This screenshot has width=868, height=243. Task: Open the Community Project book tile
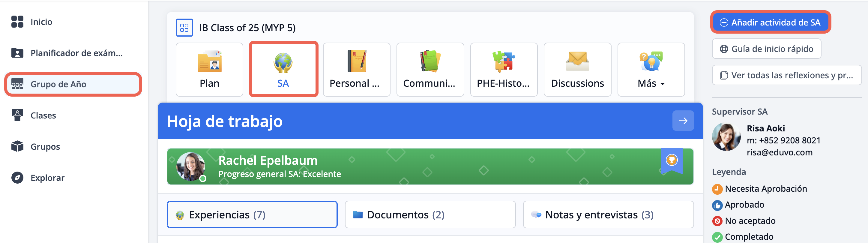tap(430, 69)
